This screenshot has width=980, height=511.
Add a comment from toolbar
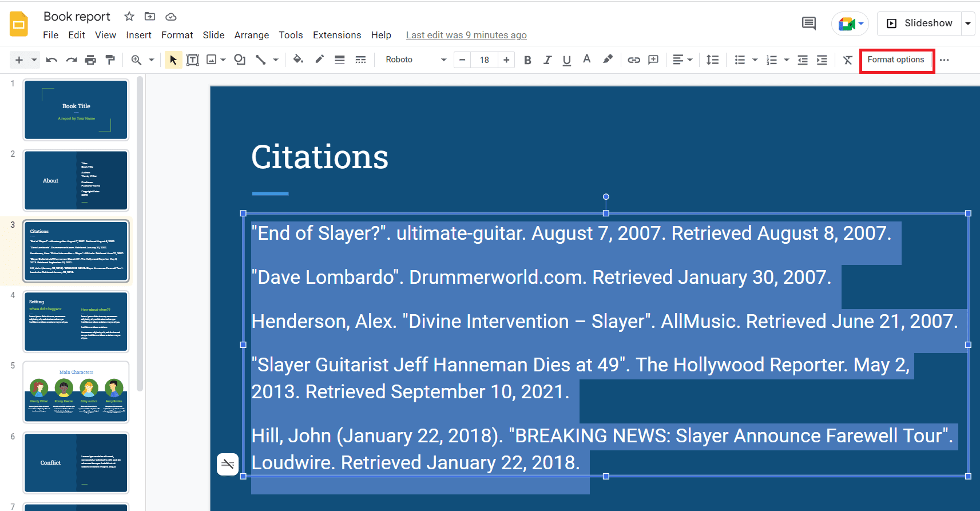[653, 60]
